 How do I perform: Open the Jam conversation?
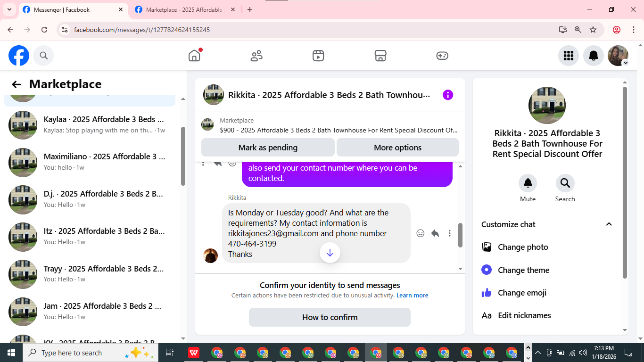click(90, 311)
